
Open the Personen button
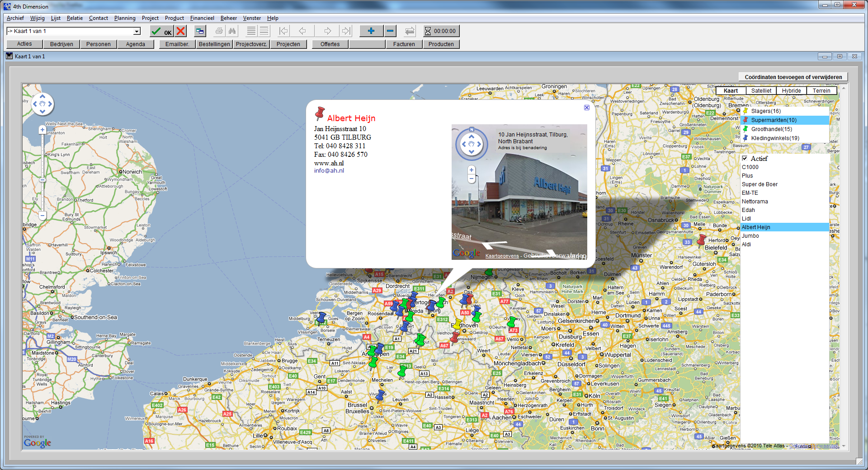click(99, 44)
